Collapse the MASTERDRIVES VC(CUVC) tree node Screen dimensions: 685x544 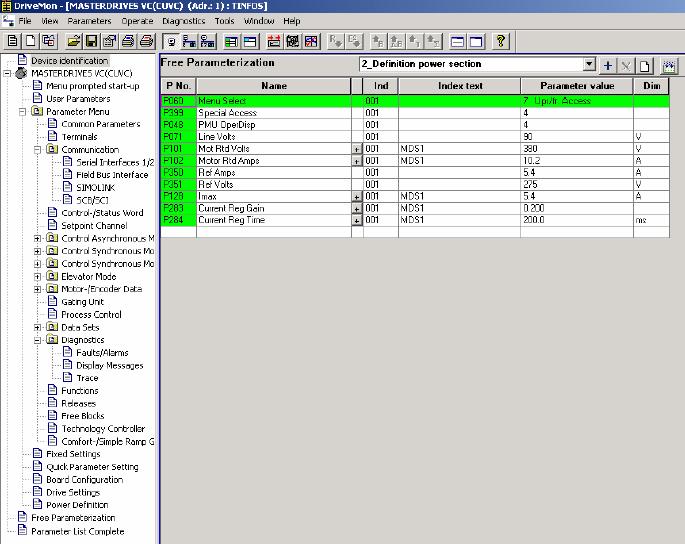tap(7, 73)
